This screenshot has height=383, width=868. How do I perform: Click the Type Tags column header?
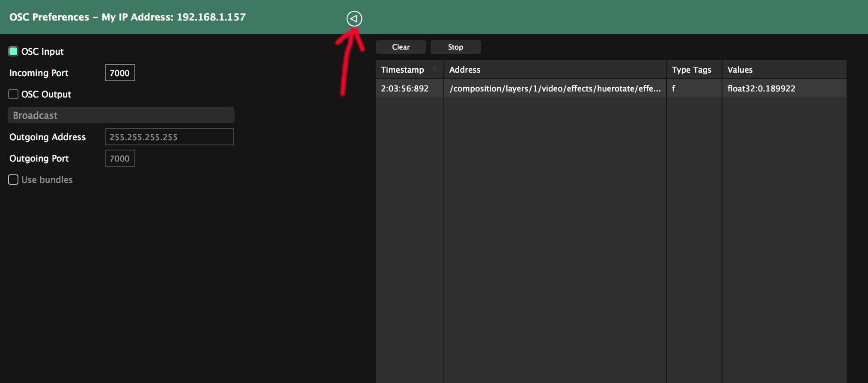pos(691,70)
